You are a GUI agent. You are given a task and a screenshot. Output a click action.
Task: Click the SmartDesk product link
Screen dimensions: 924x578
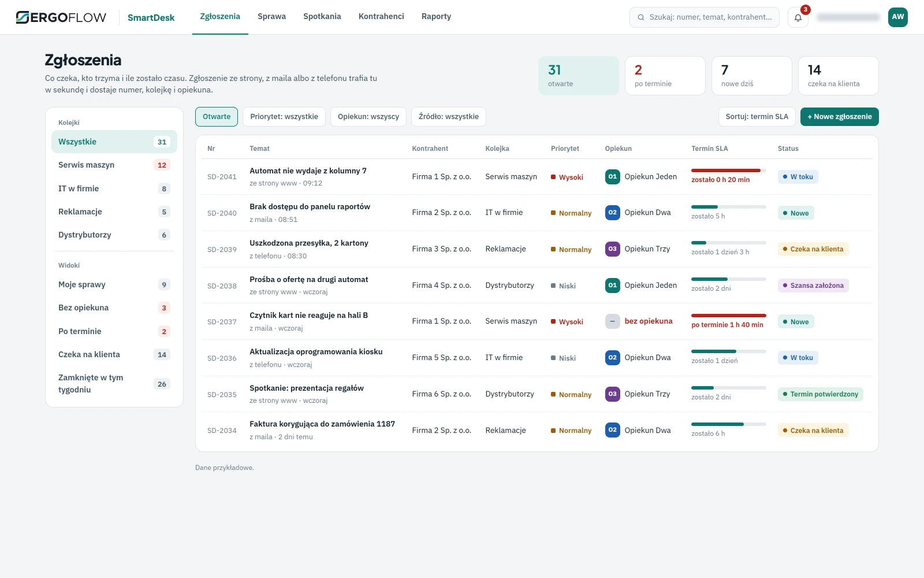click(x=151, y=17)
